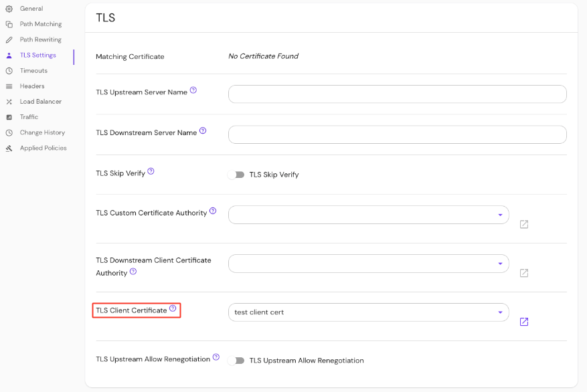Open the General settings gear icon
This screenshot has width=587, height=392.
9,9
